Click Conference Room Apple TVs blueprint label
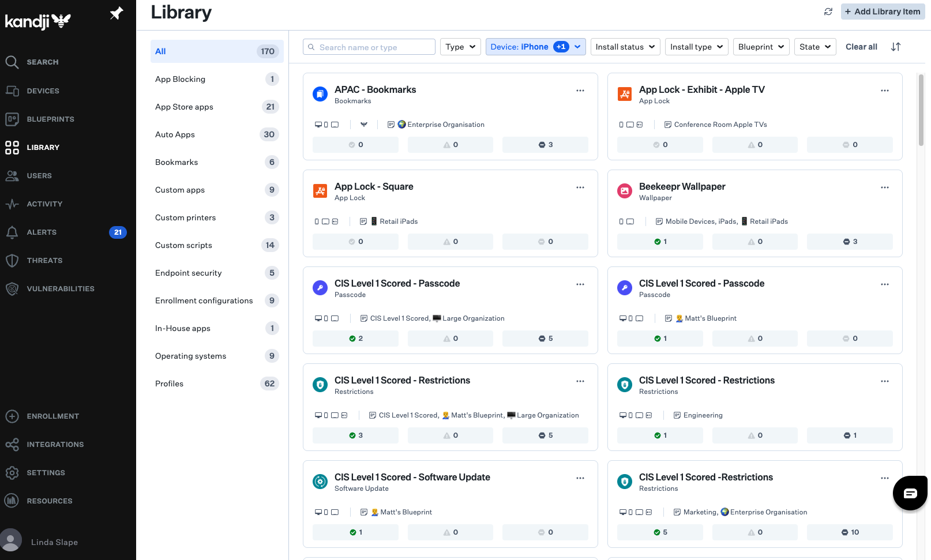The image size is (931, 560). pos(720,125)
